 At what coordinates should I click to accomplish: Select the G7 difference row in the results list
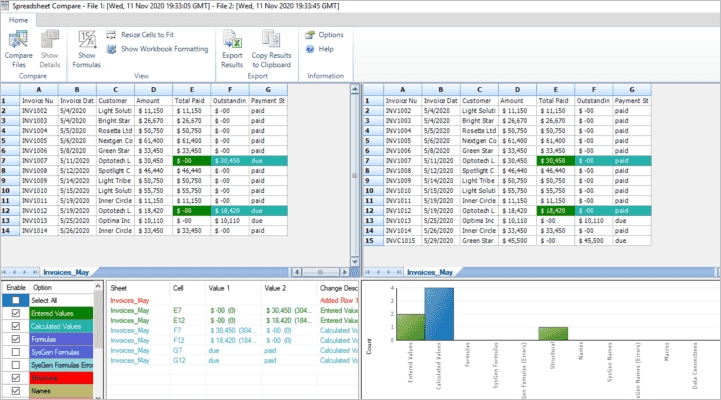pos(233,351)
